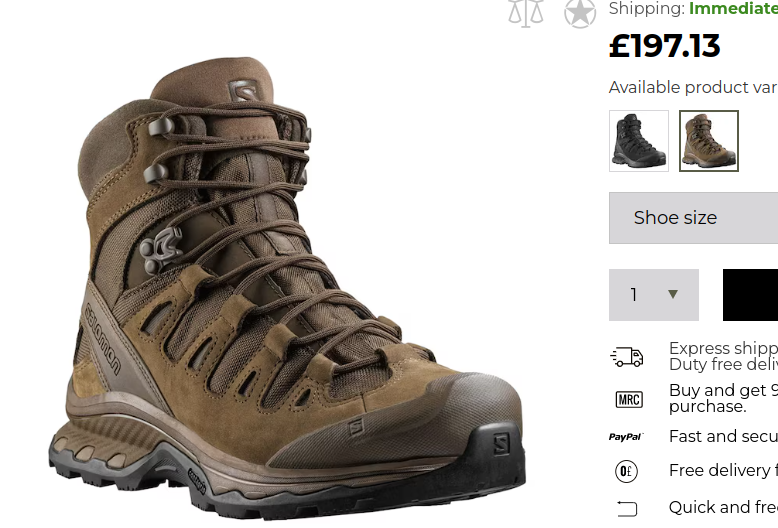This screenshot has width=778, height=528.
Task: Click the express shipping truck icon
Action: coord(627,357)
